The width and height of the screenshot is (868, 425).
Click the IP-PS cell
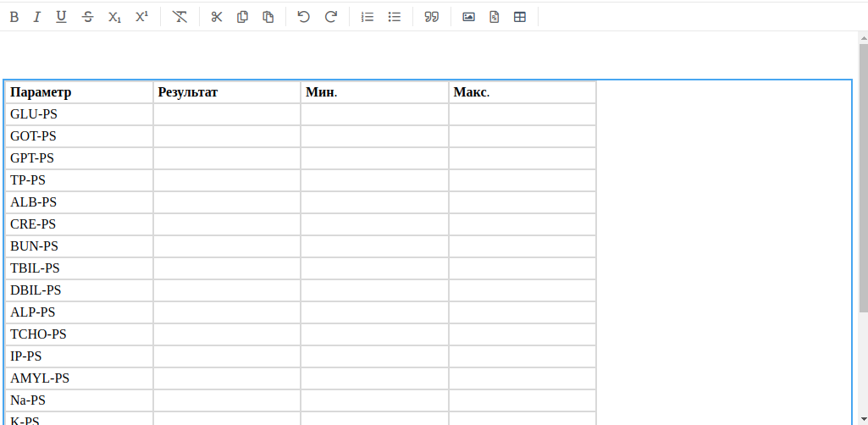pos(79,356)
